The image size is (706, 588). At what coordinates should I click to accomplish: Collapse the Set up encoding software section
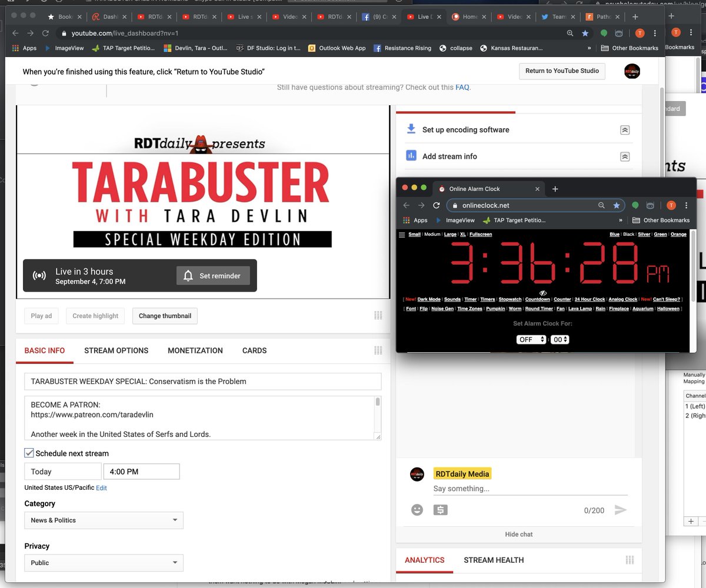click(x=625, y=130)
